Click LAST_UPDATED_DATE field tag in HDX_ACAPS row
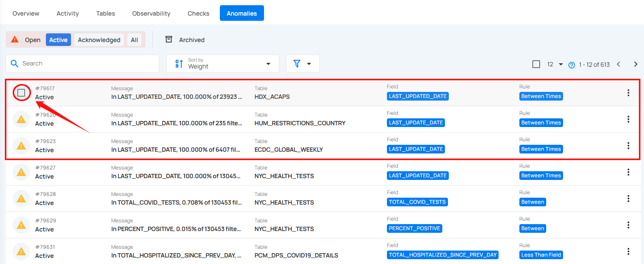644x264 pixels. click(x=418, y=96)
